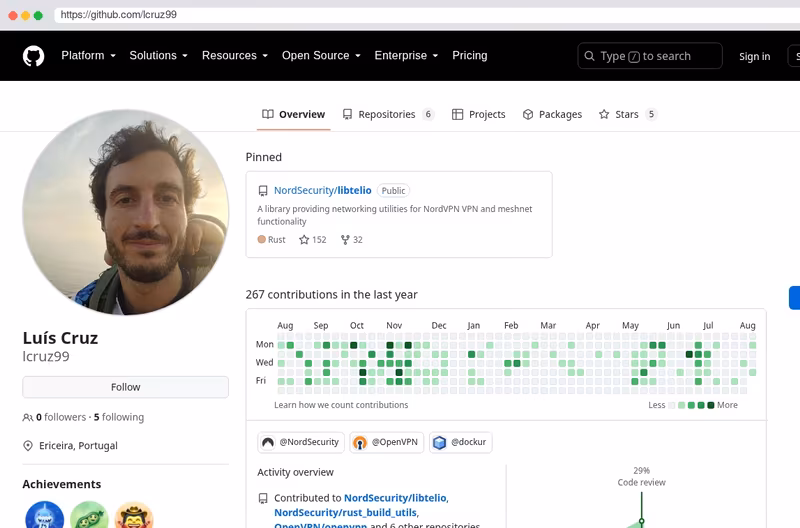The height and width of the screenshot is (528, 800).
Task: Click the star count 152 on libtelio
Action: tap(313, 240)
